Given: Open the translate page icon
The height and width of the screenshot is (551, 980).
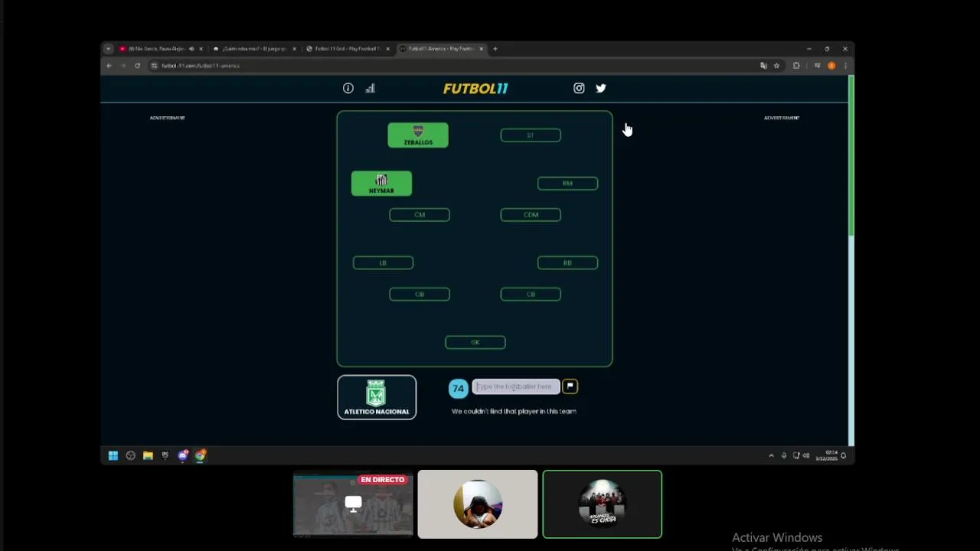Looking at the screenshot, I should tap(763, 66).
